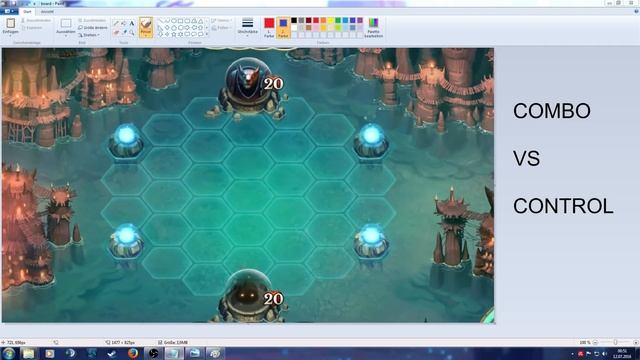Select the Text tool (letter A)
Screen dimensions: 640x360
[132, 23]
